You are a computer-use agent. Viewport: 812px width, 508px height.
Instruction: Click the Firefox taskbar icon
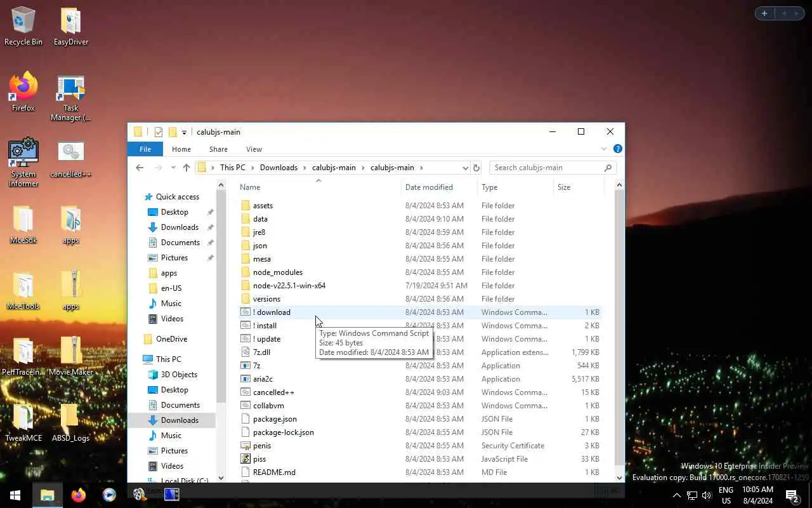coord(78,495)
